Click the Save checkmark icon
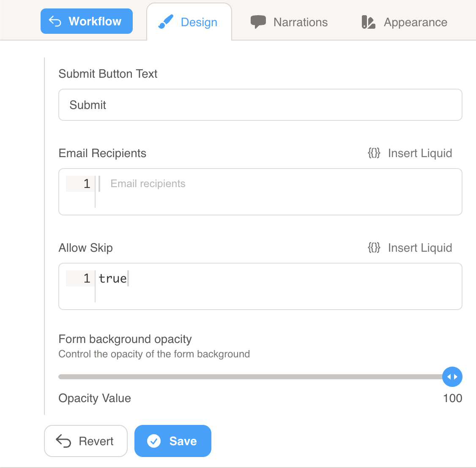 pyautogui.click(x=154, y=441)
